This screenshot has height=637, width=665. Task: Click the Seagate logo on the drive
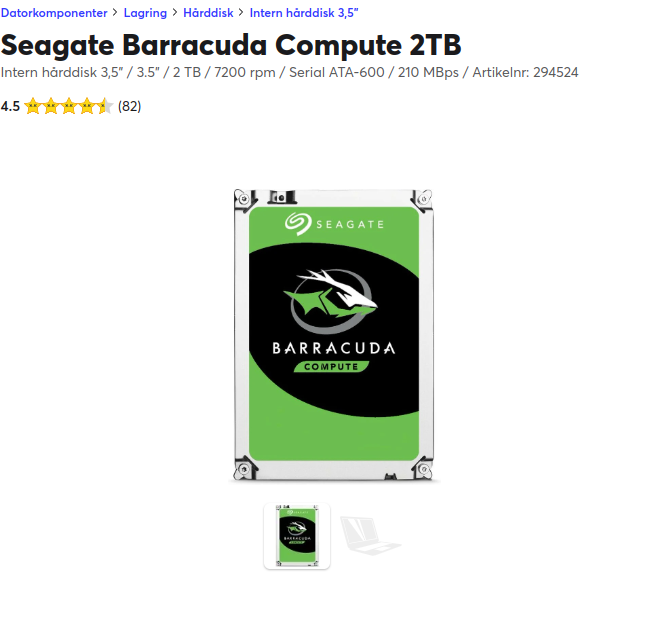point(334,224)
